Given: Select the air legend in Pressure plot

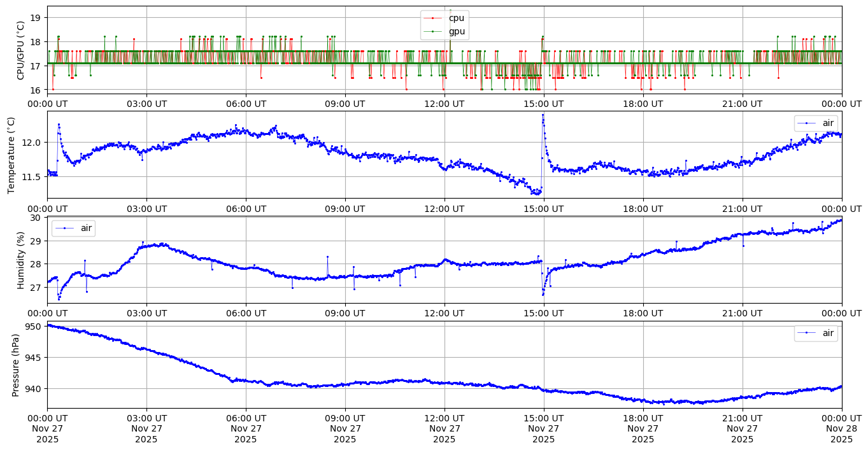Looking at the screenshot, I should point(815,333).
